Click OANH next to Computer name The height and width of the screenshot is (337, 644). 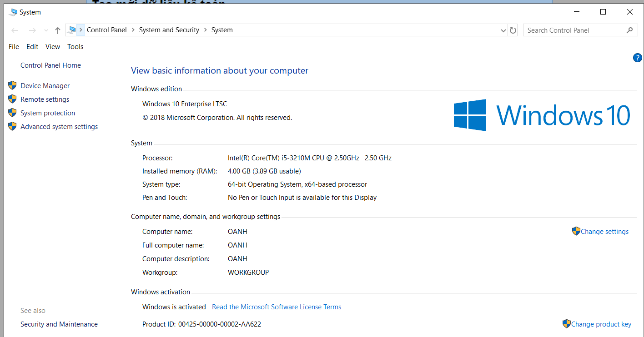pyautogui.click(x=237, y=232)
